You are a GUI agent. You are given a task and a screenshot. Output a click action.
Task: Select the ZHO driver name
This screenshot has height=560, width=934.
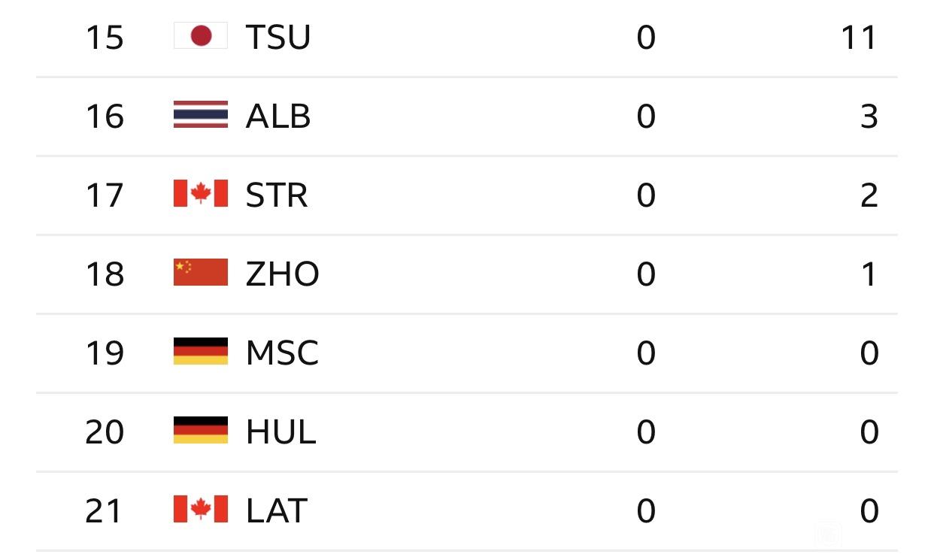(283, 274)
